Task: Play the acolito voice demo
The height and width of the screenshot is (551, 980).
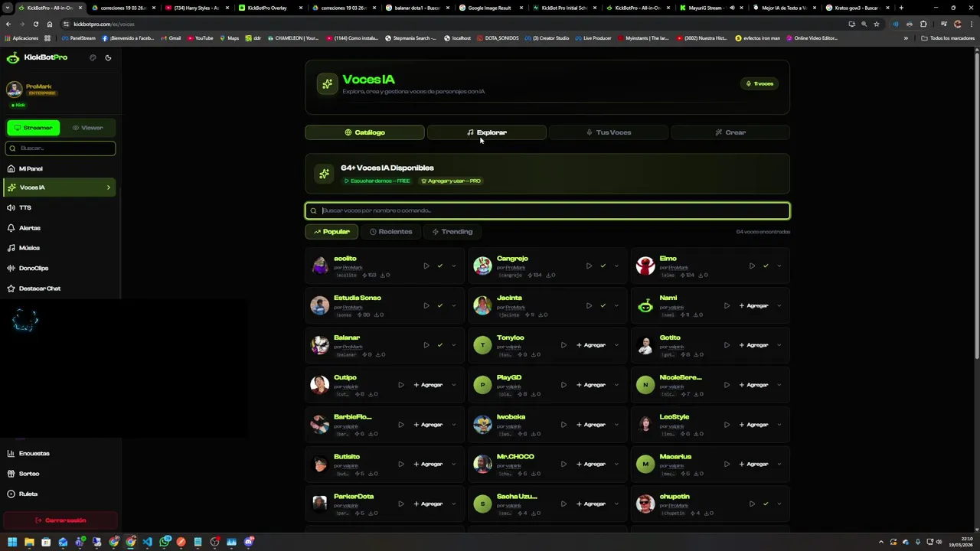Action: pyautogui.click(x=426, y=266)
